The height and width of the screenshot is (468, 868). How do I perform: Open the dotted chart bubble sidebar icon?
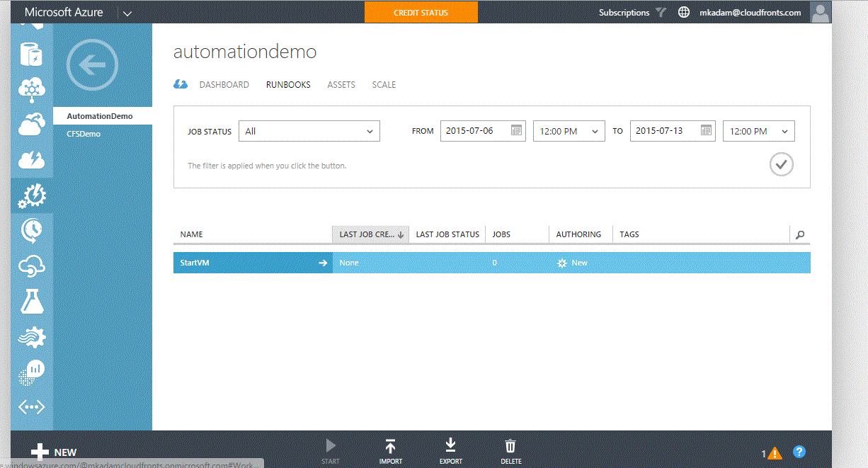pyautogui.click(x=31, y=372)
